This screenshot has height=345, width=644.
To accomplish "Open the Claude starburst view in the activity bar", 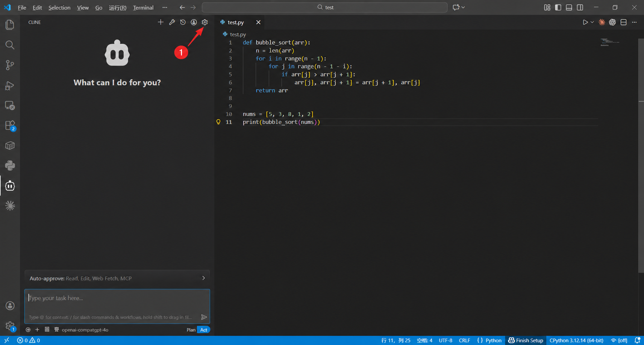I will [x=10, y=206].
